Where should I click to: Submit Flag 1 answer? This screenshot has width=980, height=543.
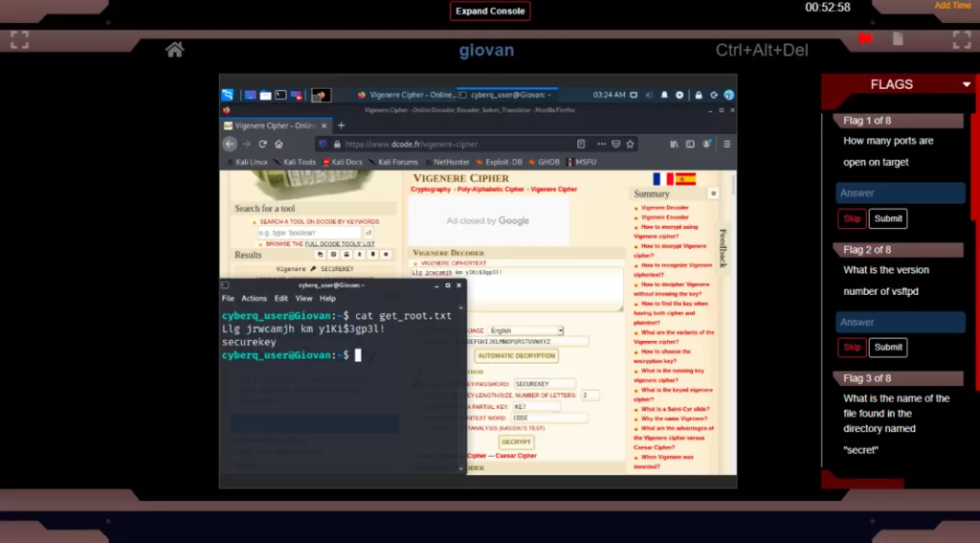click(888, 218)
